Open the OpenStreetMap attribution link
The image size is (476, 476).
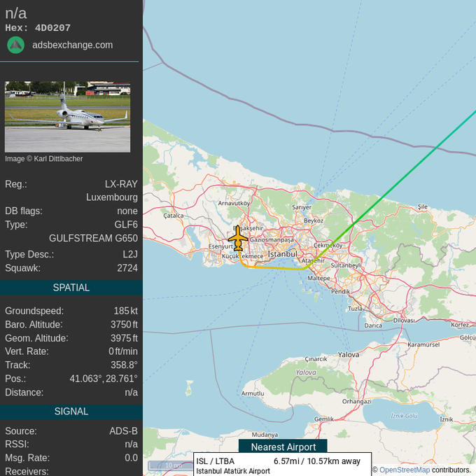[x=404, y=470]
